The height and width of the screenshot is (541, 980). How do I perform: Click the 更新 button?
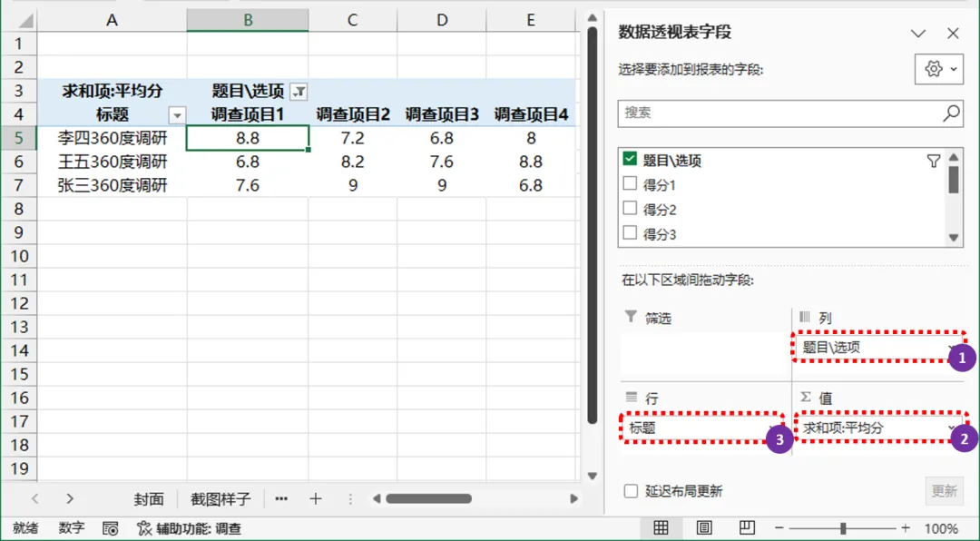click(944, 491)
